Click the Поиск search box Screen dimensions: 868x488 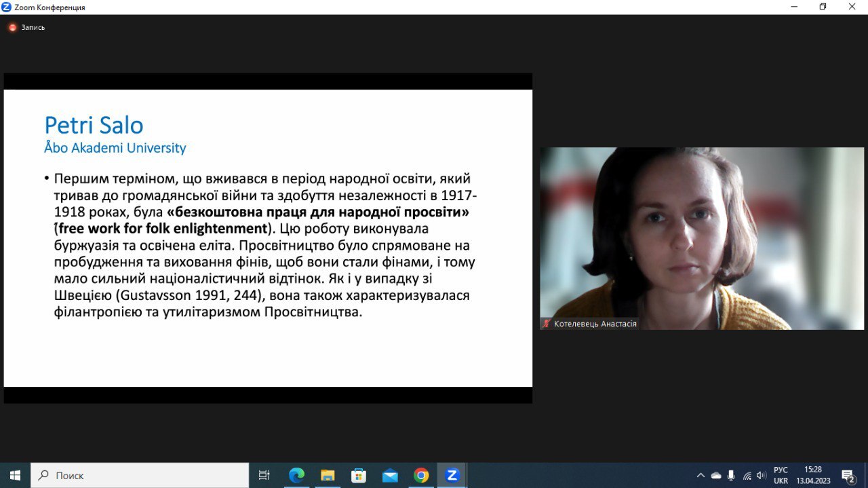point(140,475)
